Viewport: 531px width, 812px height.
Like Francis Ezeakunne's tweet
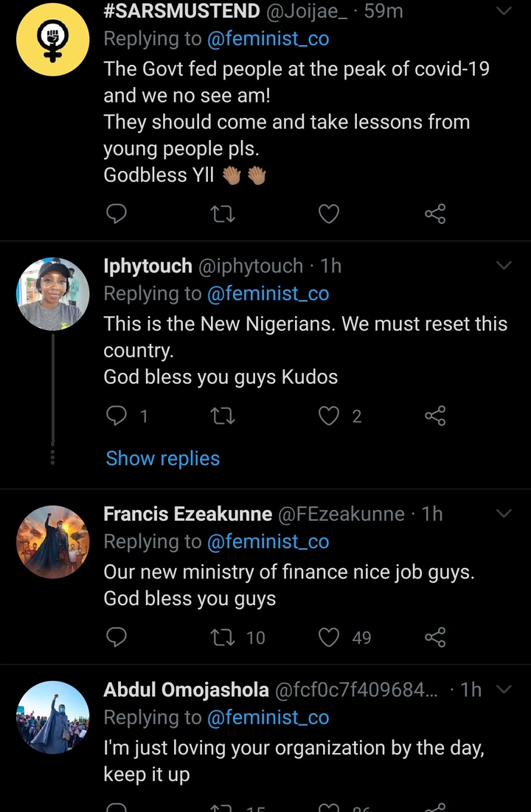[328, 637]
